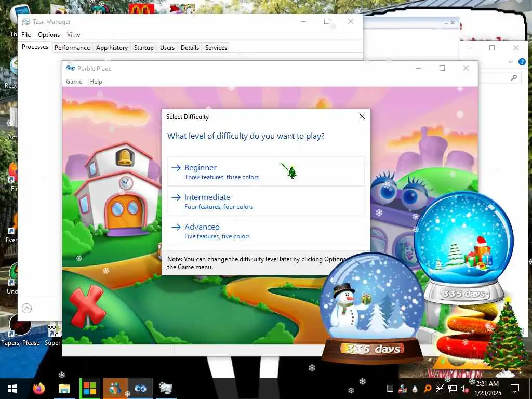Click the orange highlighted people taskbar icon

(115, 389)
